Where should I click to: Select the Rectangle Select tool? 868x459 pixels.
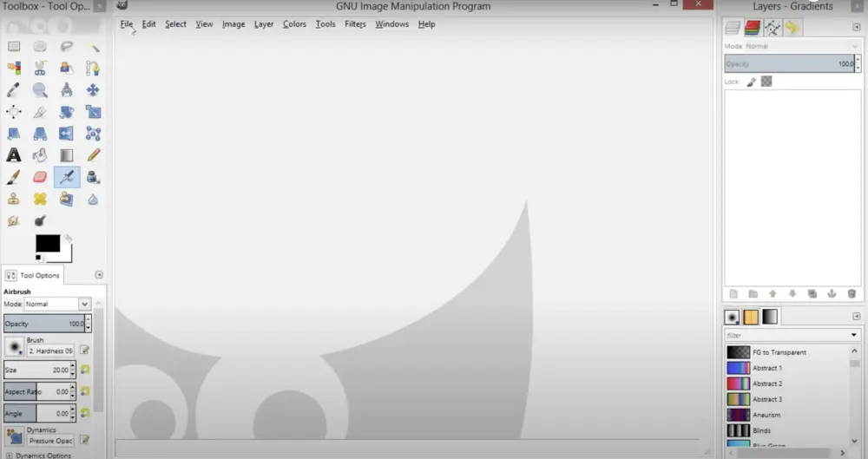(x=14, y=46)
